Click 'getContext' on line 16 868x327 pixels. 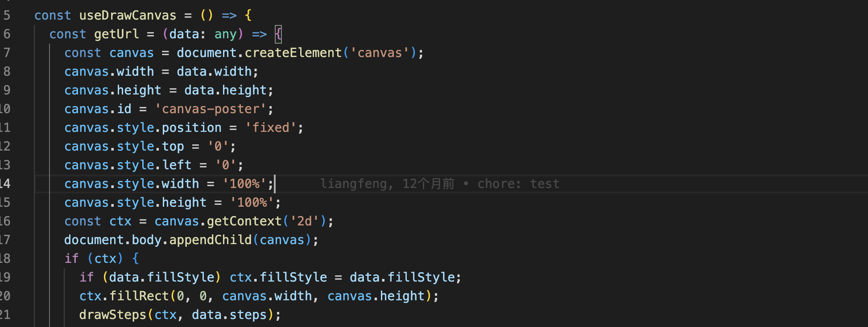click(244, 221)
